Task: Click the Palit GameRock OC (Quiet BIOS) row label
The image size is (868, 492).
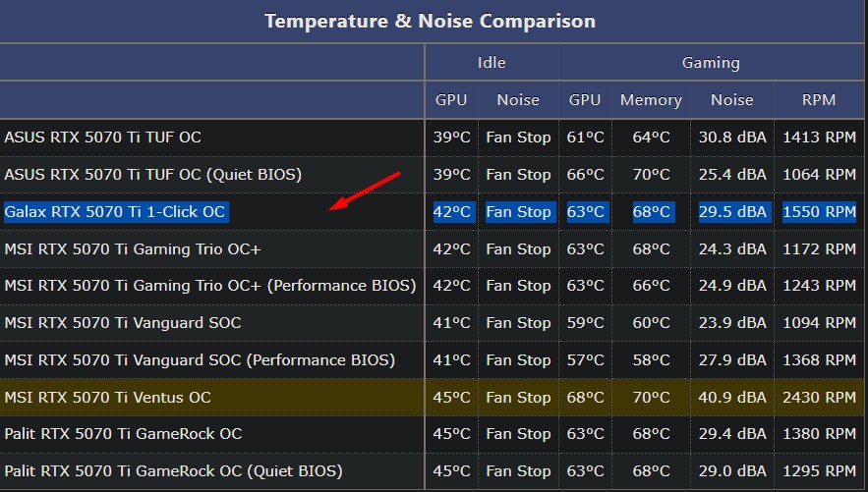Action: coord(174,471)
